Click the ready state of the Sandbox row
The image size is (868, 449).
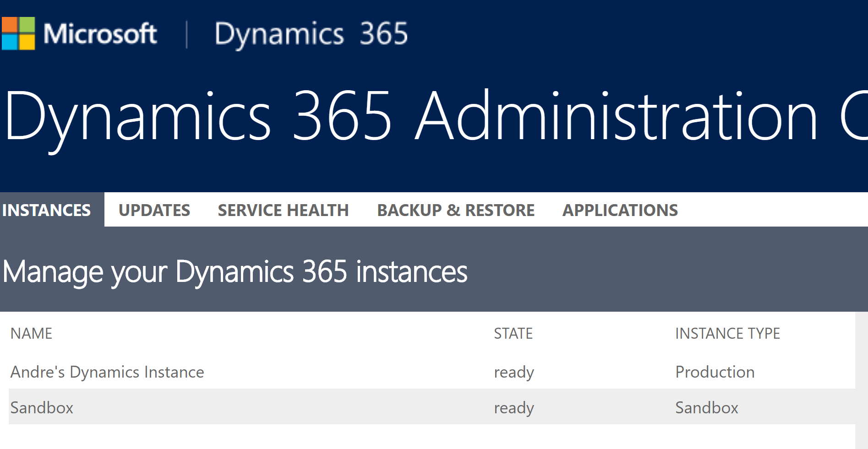(x=513, y=407)
